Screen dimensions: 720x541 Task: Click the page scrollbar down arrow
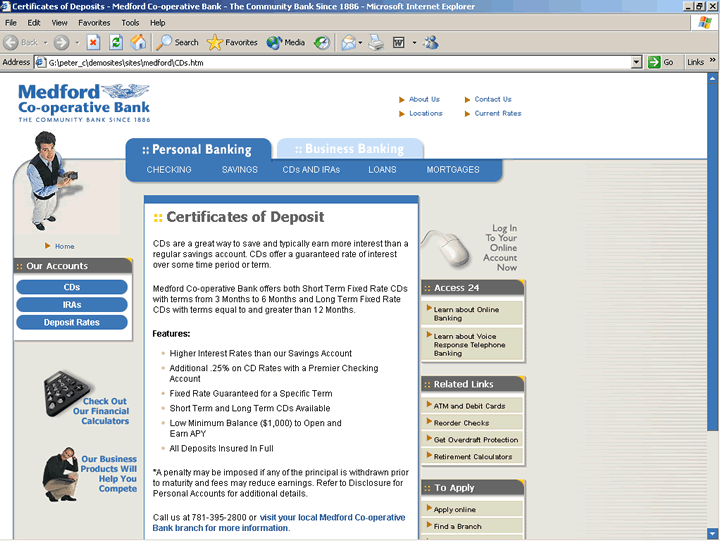coord(712,534)
